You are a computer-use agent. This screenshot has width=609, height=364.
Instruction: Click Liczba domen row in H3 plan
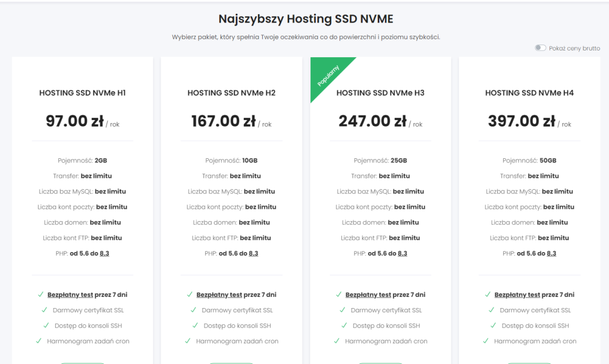pos(380,222)
